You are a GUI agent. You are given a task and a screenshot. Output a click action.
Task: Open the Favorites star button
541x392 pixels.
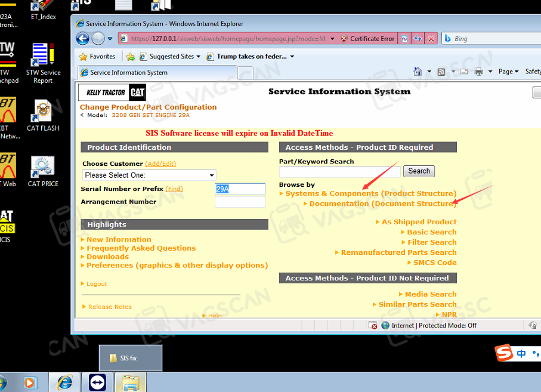point(97,56)
